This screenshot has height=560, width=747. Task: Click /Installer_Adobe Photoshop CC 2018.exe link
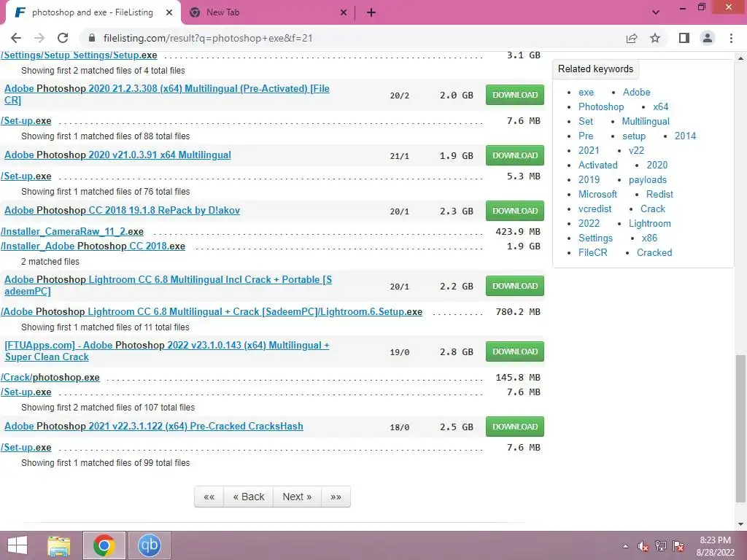tap(93, 246)
